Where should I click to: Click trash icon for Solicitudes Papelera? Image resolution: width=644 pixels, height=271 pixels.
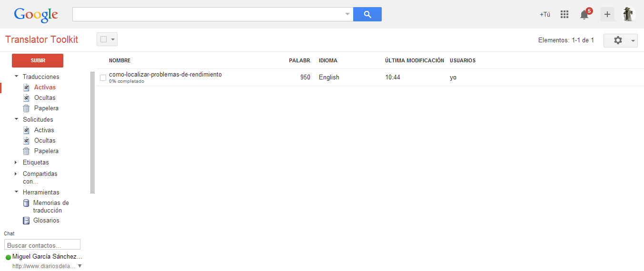(x=27, y=151)
